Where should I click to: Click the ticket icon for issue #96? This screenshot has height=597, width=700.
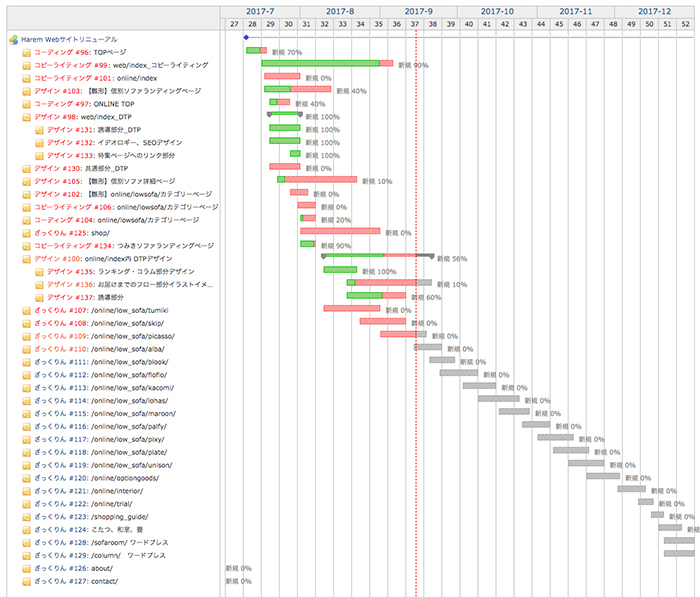(x=26, y=53)
